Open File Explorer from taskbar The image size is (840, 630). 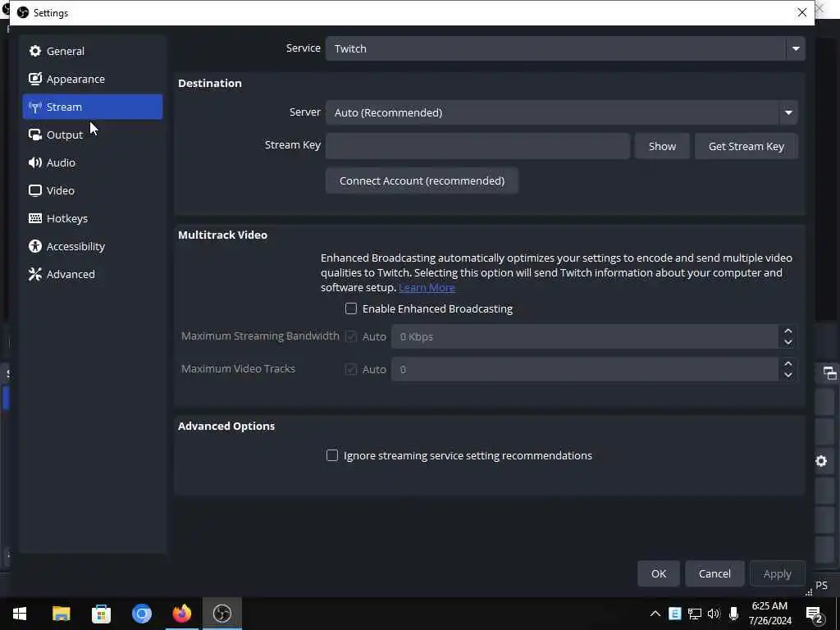(61, 614)
